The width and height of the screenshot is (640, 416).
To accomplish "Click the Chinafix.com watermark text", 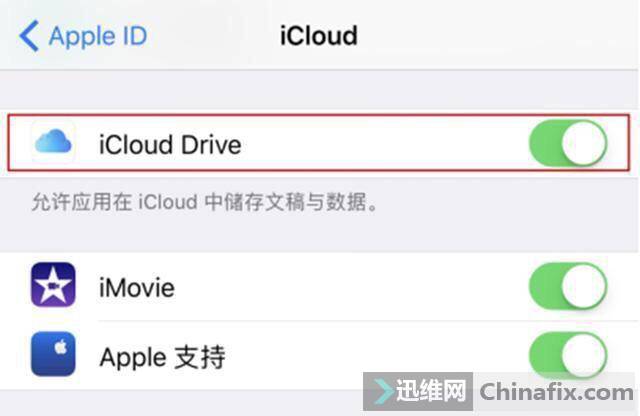I will (x=556, y=392).
